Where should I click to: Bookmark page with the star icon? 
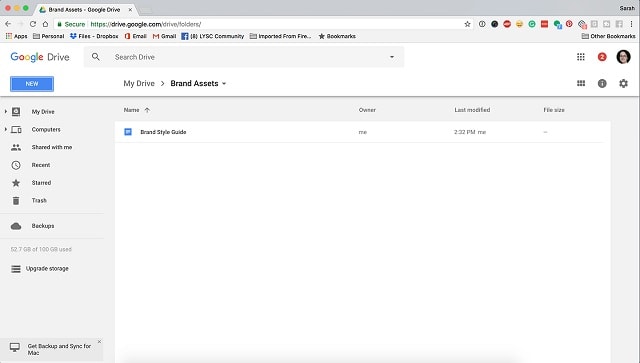(x=467, y=24)
